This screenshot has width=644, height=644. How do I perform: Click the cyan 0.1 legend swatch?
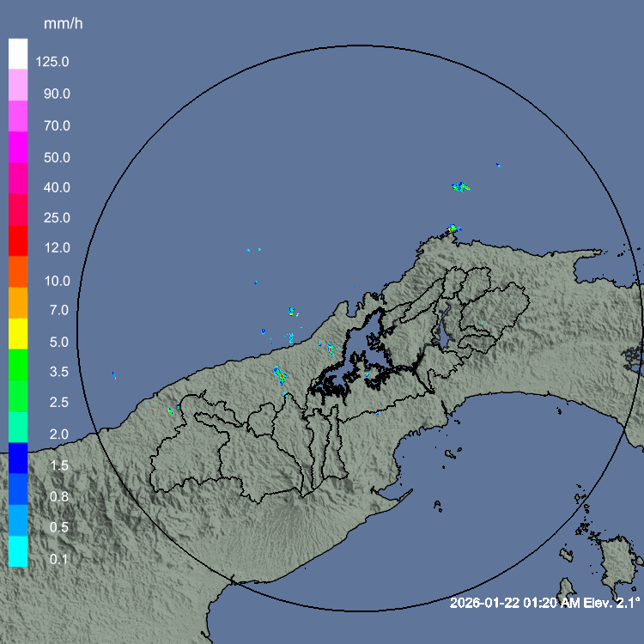pyautogui.click(x=18, y=551)
